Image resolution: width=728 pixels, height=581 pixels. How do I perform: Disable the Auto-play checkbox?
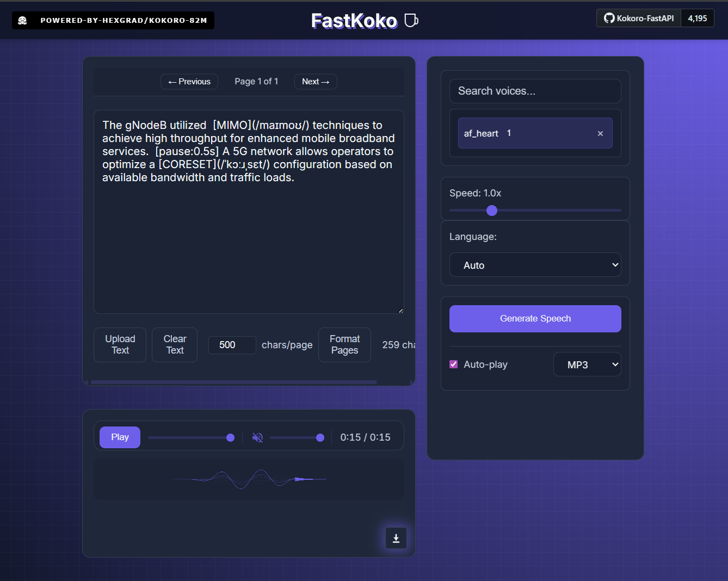click(x=453, y=364)
